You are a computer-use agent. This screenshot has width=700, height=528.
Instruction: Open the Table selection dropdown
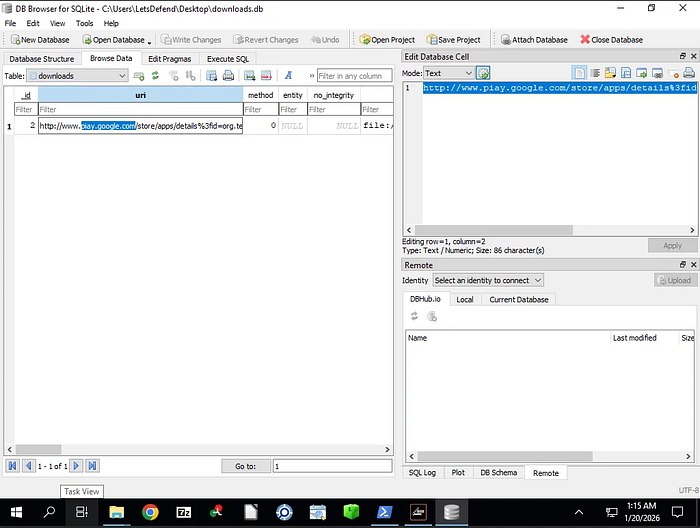tap(77, 76)
